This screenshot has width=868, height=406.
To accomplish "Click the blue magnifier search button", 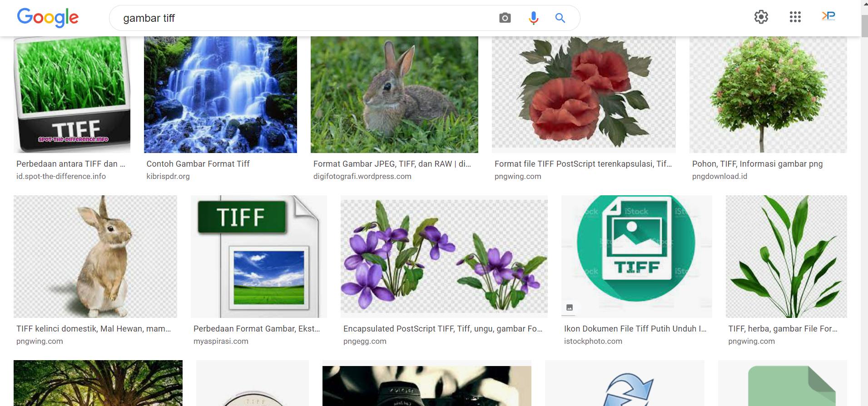I will (x=560, y=18).
